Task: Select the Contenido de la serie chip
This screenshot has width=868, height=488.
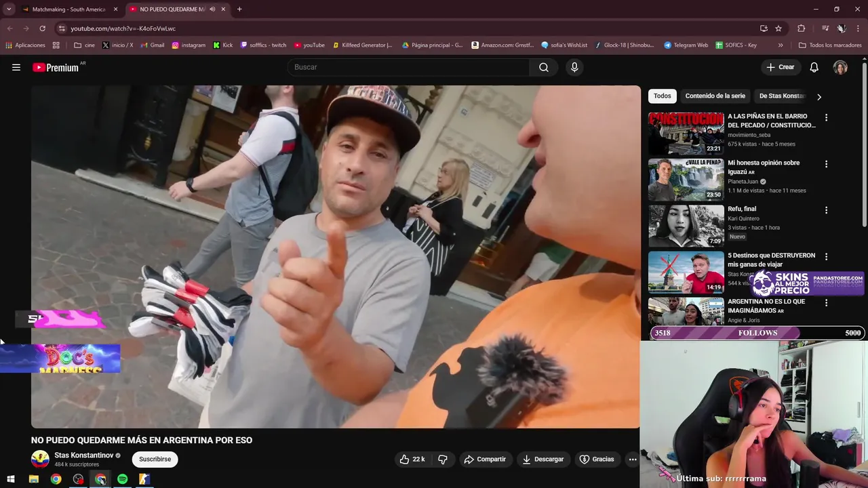Action: click(715, 96)
